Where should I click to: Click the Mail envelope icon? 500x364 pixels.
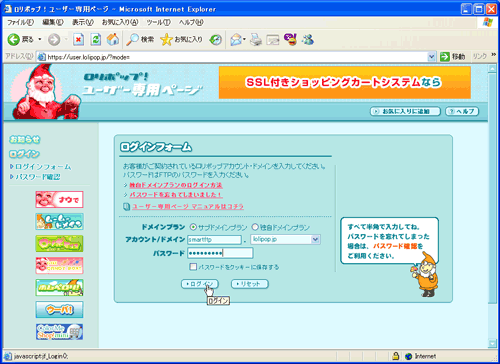click(236, 40)
